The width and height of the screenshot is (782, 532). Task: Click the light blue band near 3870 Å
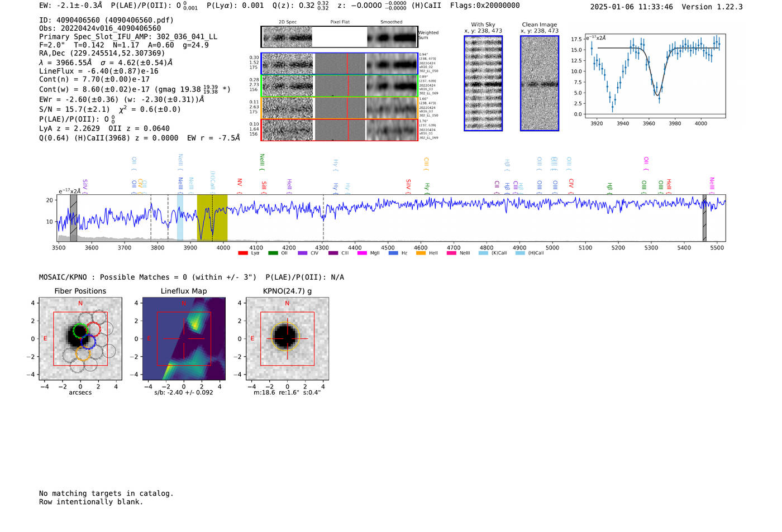pyautogui.click(x=180, y=218)
